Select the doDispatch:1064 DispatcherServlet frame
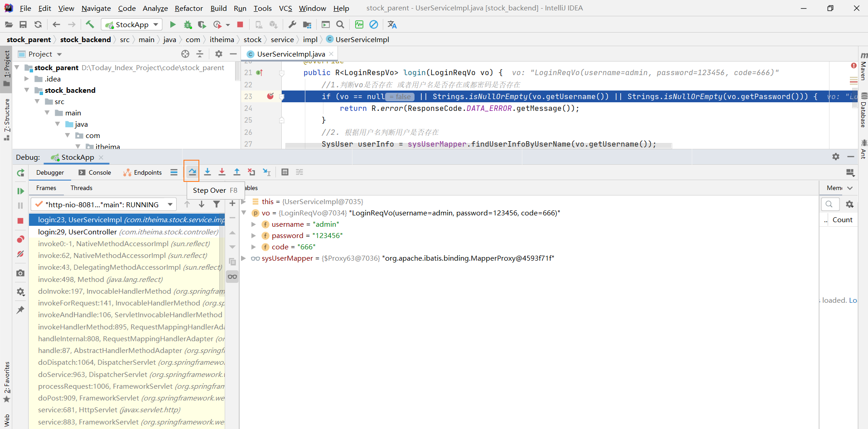The width and height of the screenshot is (868, 429). pos(127,362)
